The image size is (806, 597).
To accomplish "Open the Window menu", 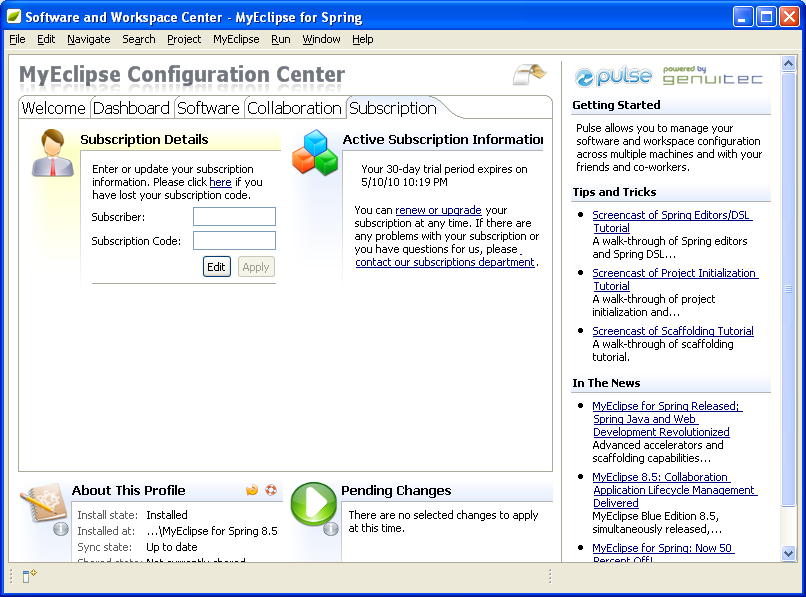I will 321,39.
